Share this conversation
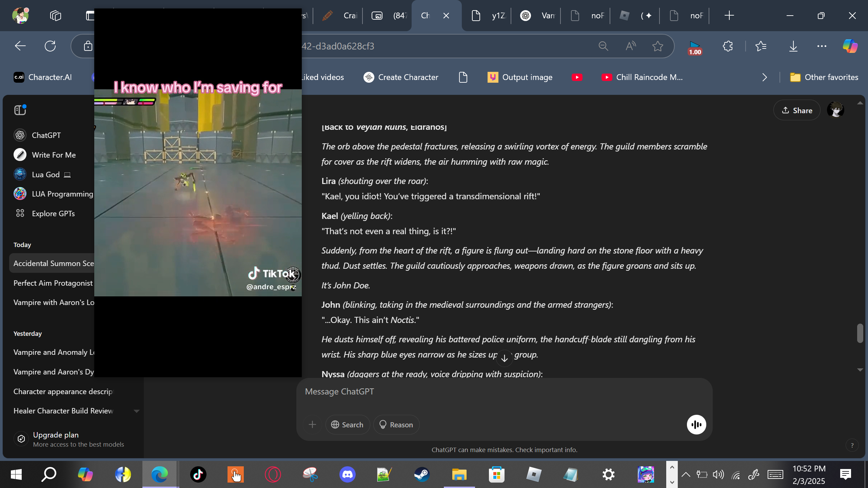 tap(797, 110)
